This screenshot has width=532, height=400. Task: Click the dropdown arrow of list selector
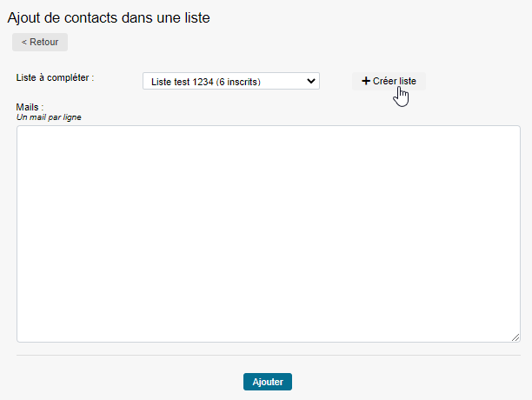tap(312, 82)
